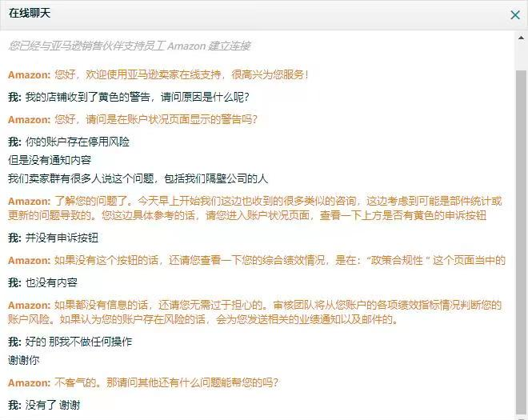Click message 也没有内容
Image resolution: width=528 pixels, height=420 pixels.
click(x=42, y=282)
